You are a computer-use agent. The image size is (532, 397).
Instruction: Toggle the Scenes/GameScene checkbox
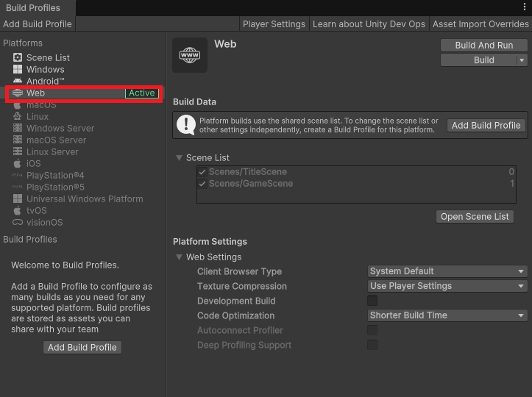pos(202,184)
